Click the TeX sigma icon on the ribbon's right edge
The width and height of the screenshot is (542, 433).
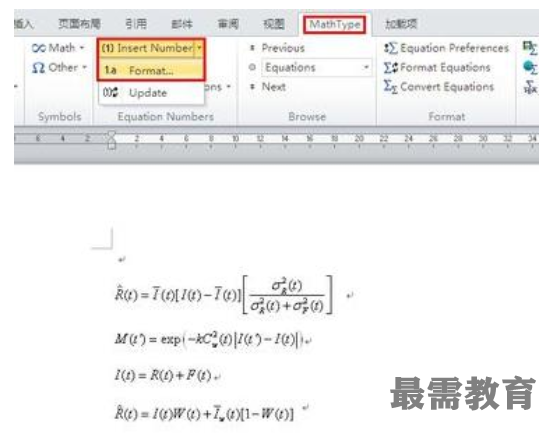pyautogui.click(x=531, y=87)
